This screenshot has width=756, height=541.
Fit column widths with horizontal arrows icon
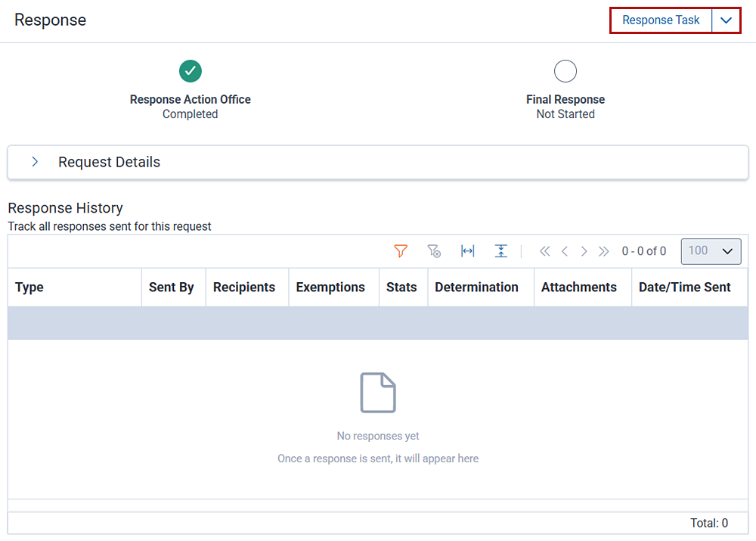[468, 251]
